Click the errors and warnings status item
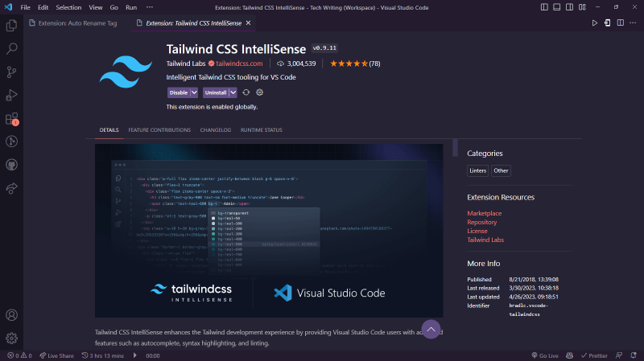 (x=19, y=355)
